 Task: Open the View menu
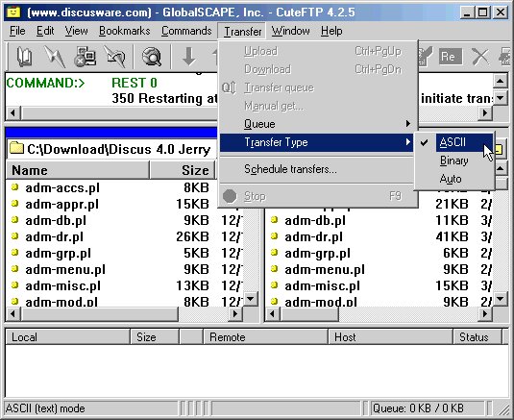[76, 31]
